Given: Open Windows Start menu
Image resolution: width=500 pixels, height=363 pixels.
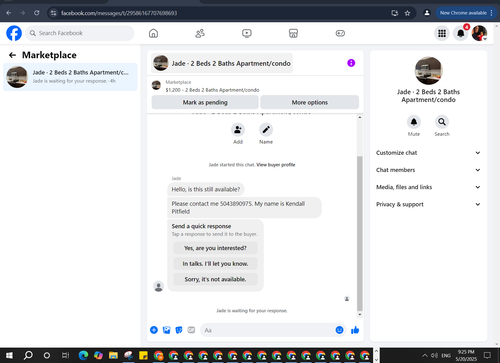Looking at the screenshot, I should tap(9, 355).
